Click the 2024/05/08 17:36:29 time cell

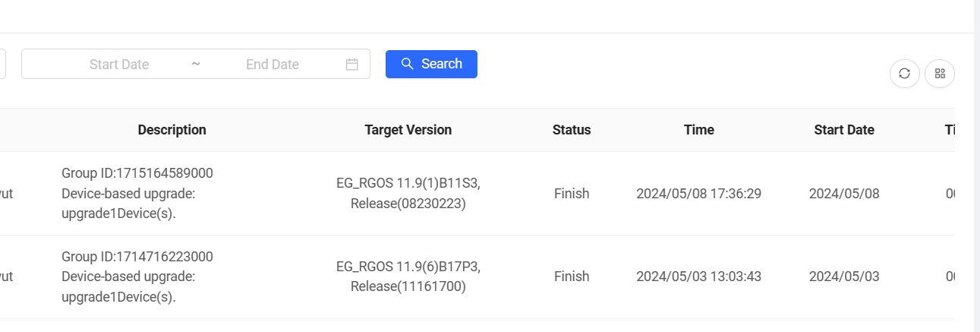point(698,194)
